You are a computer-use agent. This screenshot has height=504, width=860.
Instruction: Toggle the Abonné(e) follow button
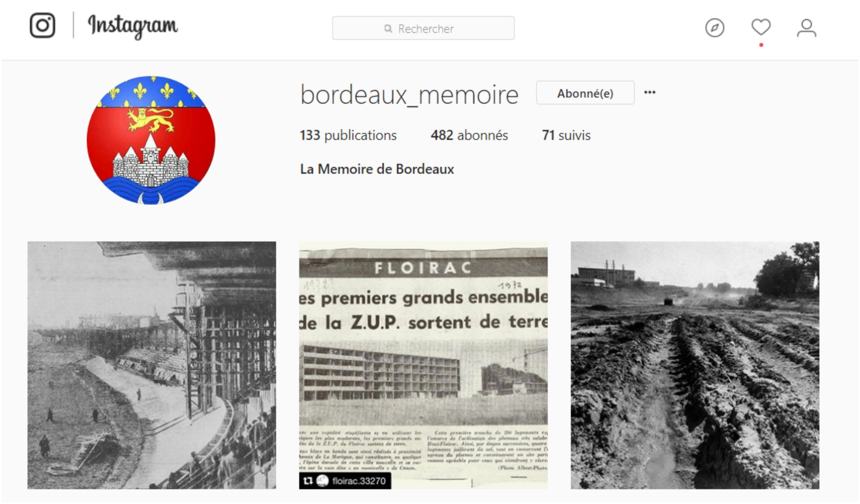coord(585,93)
